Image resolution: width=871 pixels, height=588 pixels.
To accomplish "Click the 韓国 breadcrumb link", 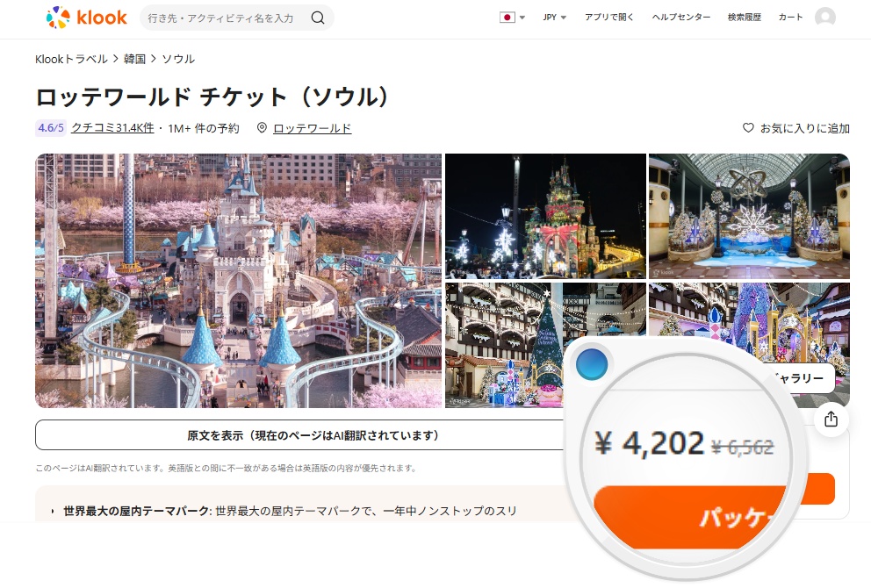I will [134, 59].
